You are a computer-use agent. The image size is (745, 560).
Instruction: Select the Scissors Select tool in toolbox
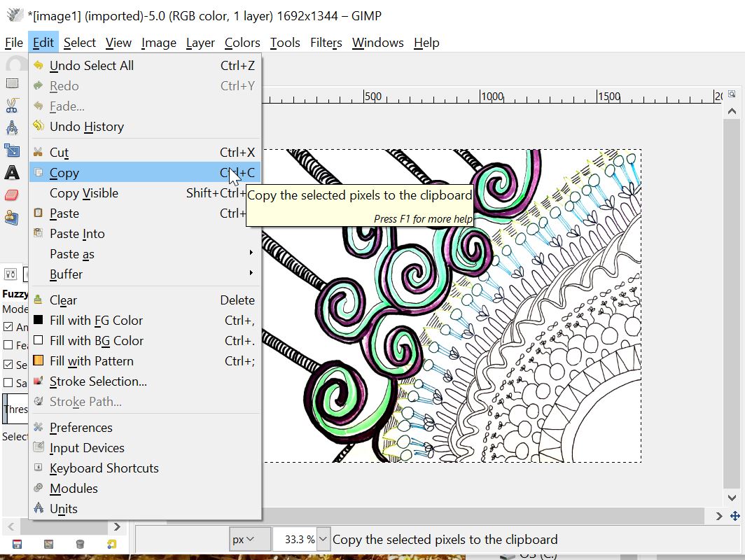tap(12, 106)
